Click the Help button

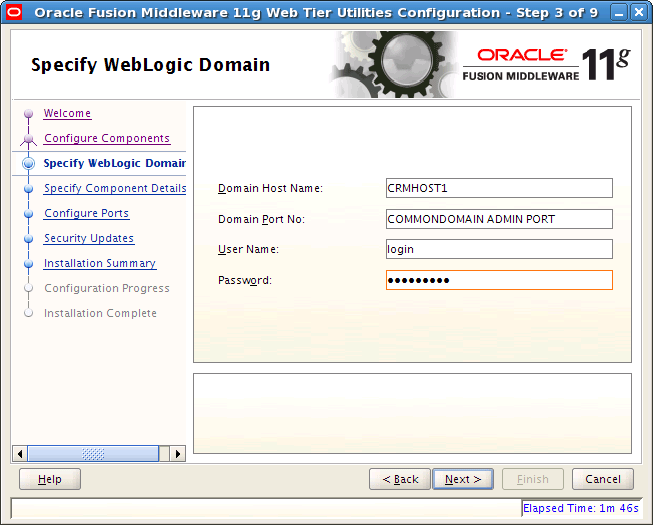coord(50,479)
